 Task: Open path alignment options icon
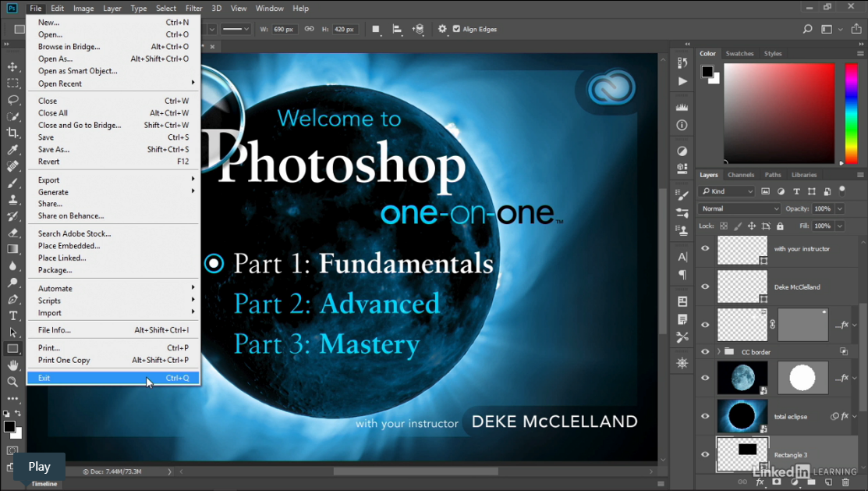(397, 29)
